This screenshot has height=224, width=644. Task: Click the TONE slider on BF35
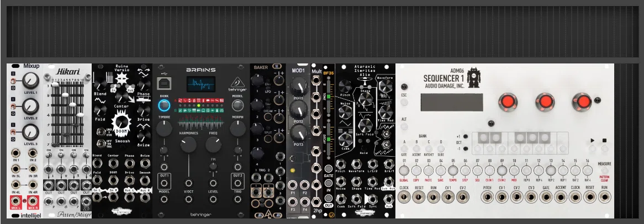coord(328,97)
